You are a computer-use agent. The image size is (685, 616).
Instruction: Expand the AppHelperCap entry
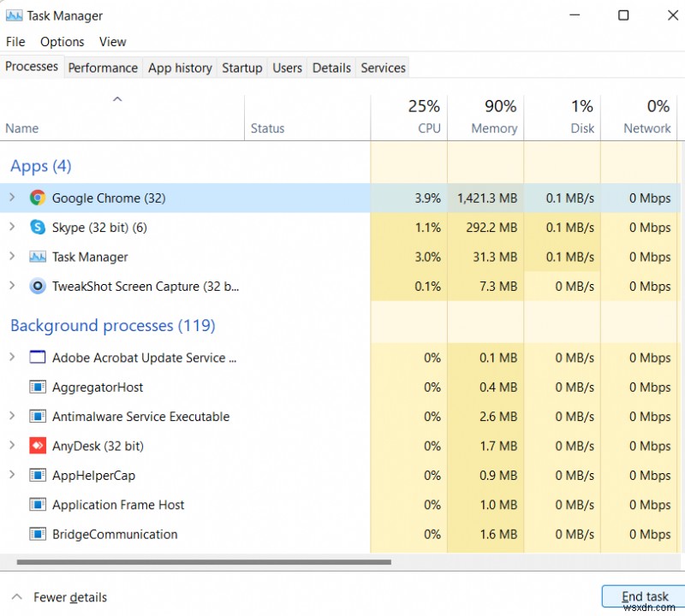click(12, 475)
